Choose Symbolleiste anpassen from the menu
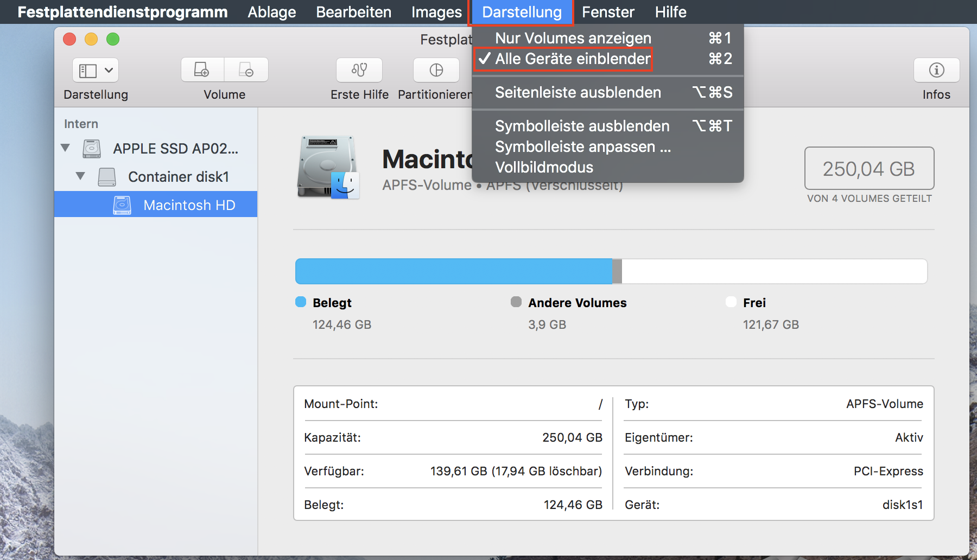This screenshot has width=977, height=560. (x=582, y=147)
